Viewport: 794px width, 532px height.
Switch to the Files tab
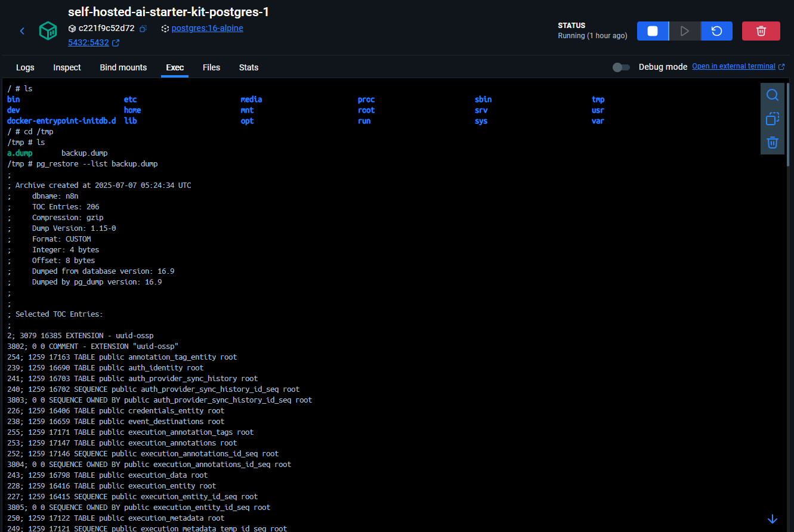(211, 67)
